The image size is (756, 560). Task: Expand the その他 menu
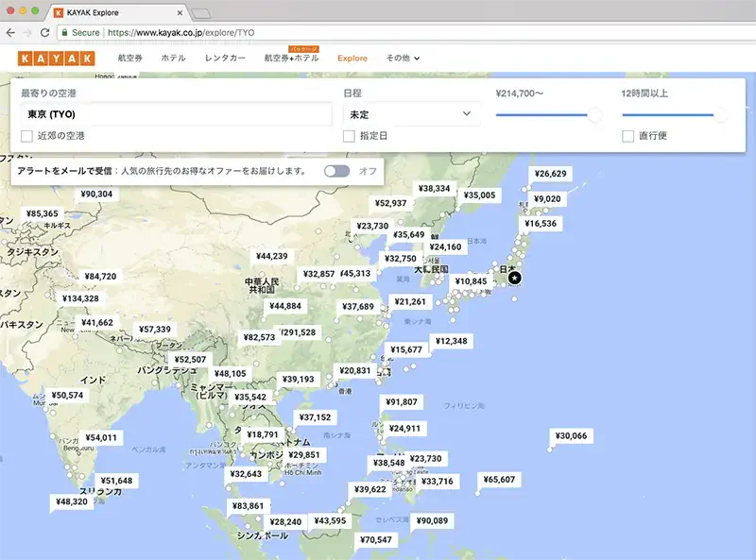[398, 58]
